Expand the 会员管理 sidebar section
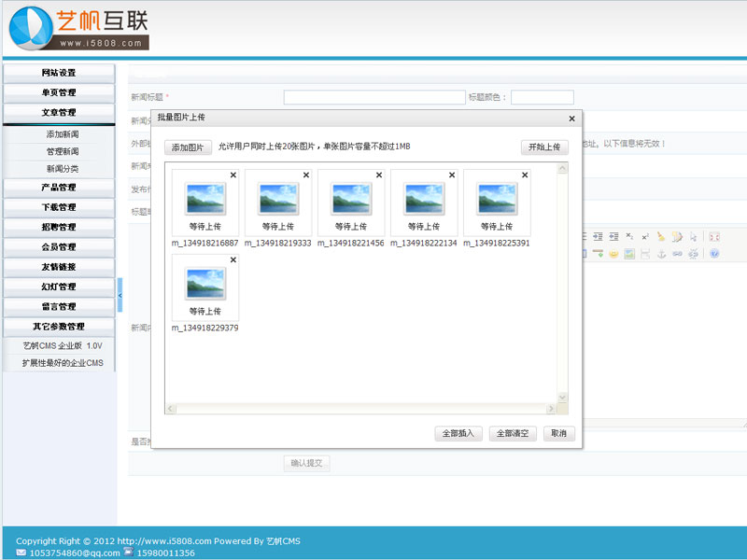Image resolution: width=747 pixels, height=560 pixels. pos(59,247)
